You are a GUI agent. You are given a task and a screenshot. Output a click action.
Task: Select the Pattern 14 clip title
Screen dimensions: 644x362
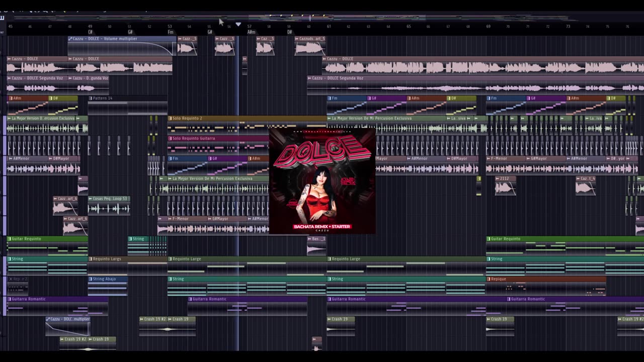pos(103,98)
